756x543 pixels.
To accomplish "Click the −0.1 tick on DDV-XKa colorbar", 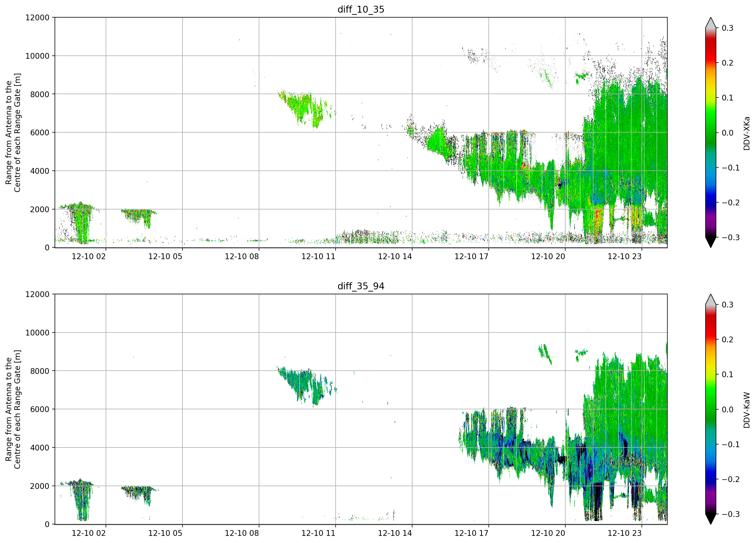I will (731, 168).
